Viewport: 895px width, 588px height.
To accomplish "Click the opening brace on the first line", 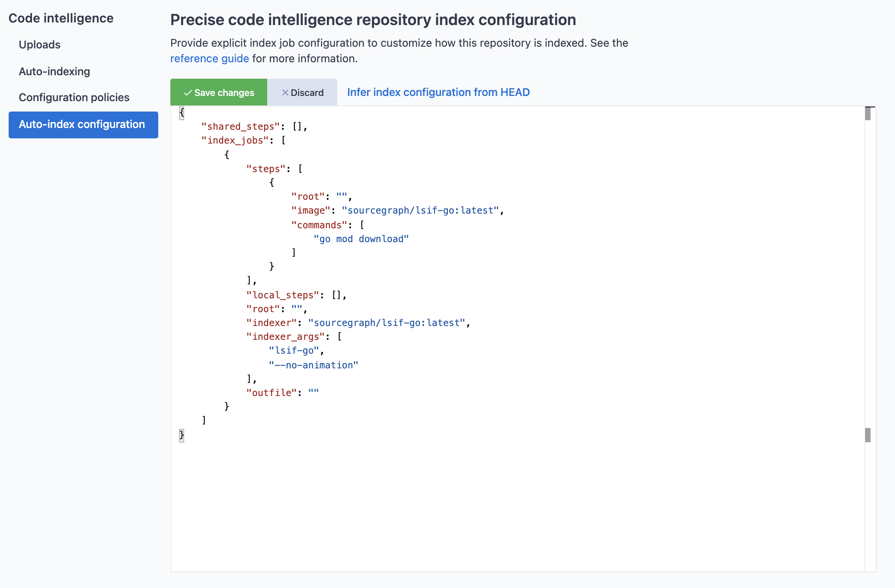I will tap(182, 113).
